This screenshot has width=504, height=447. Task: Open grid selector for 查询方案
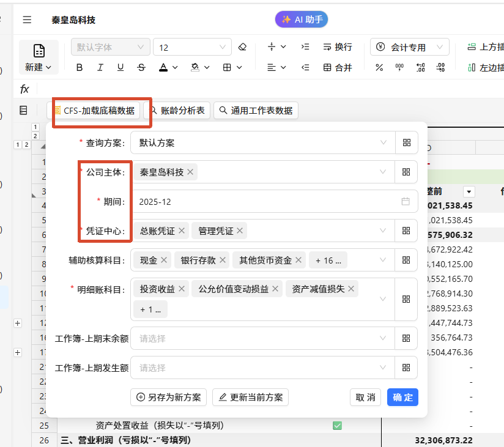coord(407,142)
